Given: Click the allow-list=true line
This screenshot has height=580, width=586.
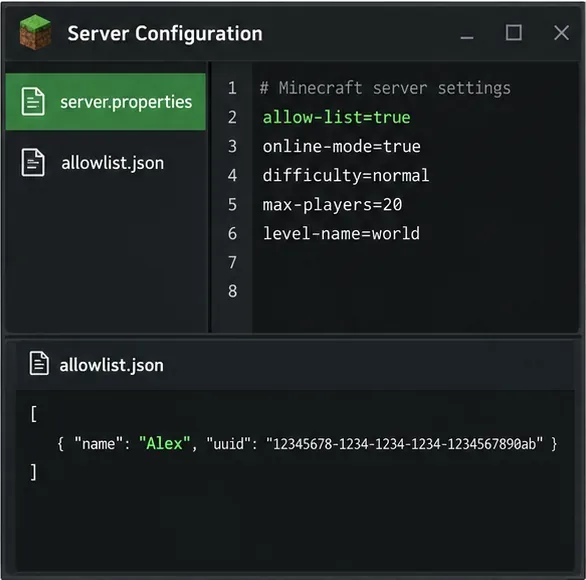Looking at the screenshot, I should click(336, 117).
